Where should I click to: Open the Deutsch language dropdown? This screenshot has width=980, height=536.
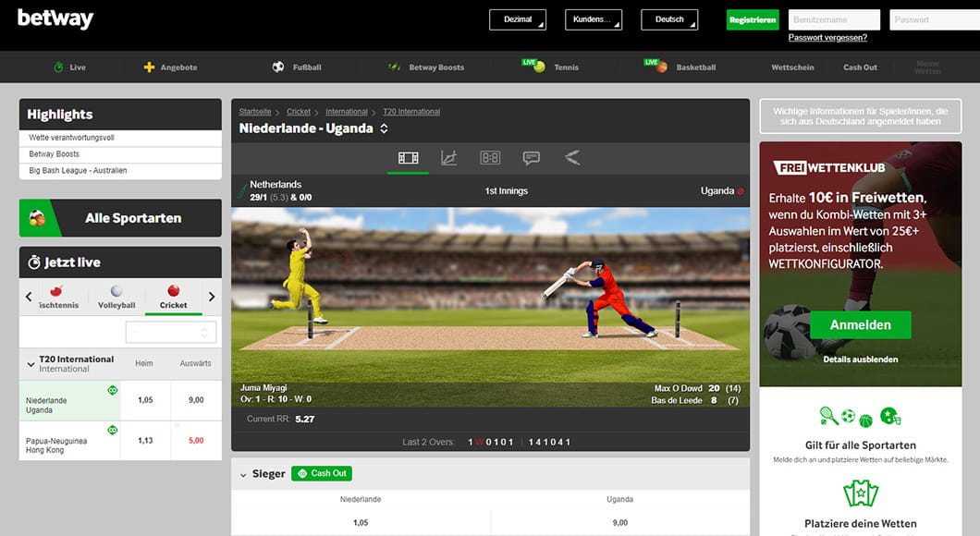[x=669, y=19]
